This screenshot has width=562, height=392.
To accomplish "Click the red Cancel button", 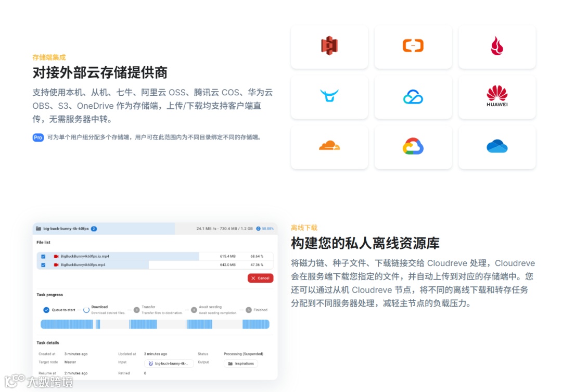I will point(260,278).
